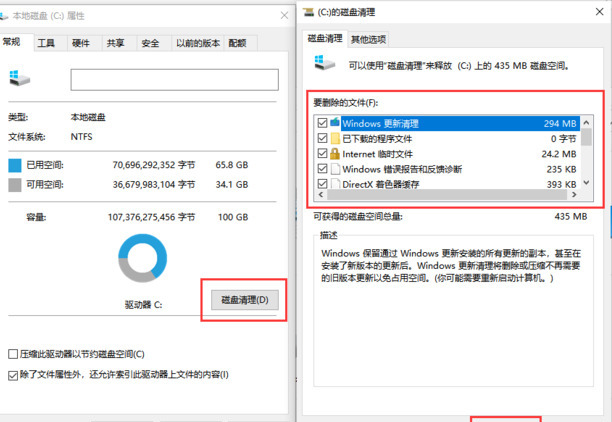Uncheck the Windows 更新清理 checkbox
The height and width of the screenshot is (422, 612).
321,123
